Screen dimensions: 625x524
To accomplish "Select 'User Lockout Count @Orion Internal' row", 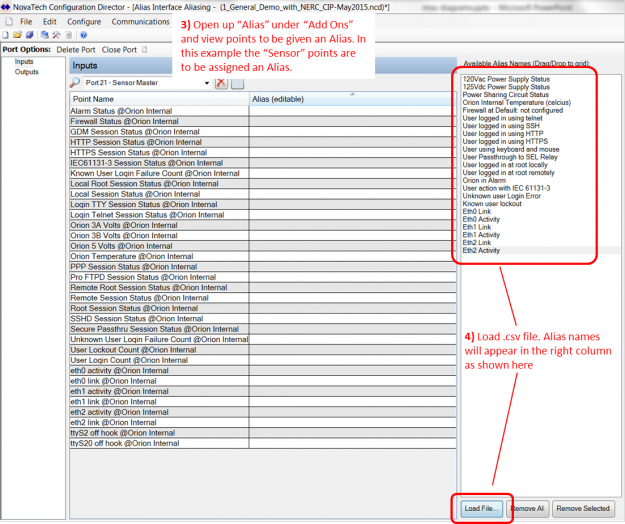I will 159,349.
